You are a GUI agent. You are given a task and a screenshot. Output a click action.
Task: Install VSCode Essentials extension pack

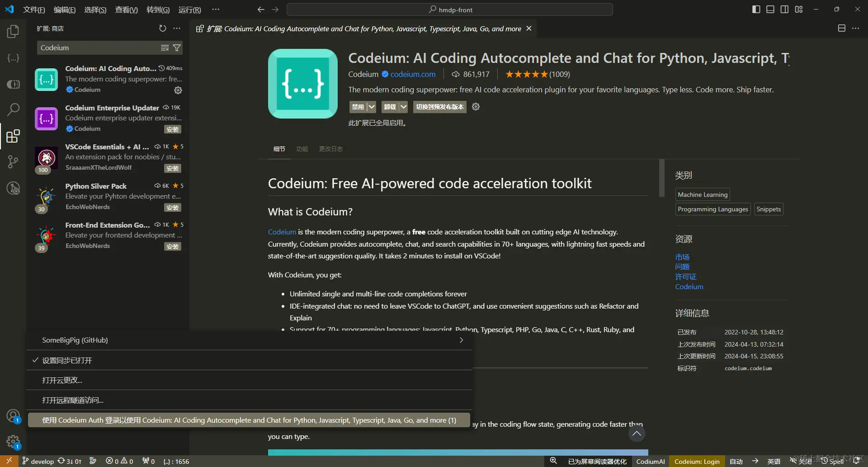pyautogui.click(x=173, y=168)
